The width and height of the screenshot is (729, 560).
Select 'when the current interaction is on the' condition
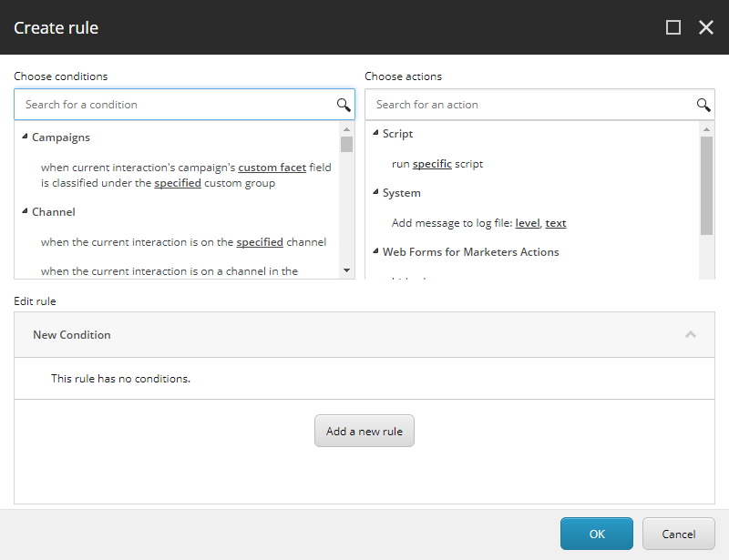184,242
